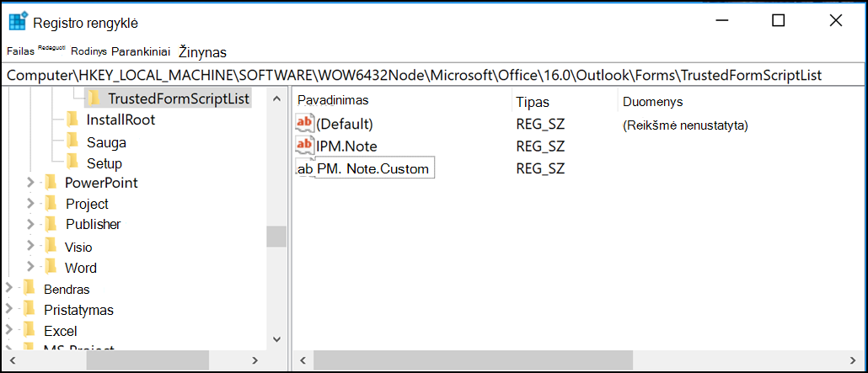Image resolution: width=868 pixels, height=373 pixels.
Task: Click the Excel folder icon
Action: click(29, 331)
